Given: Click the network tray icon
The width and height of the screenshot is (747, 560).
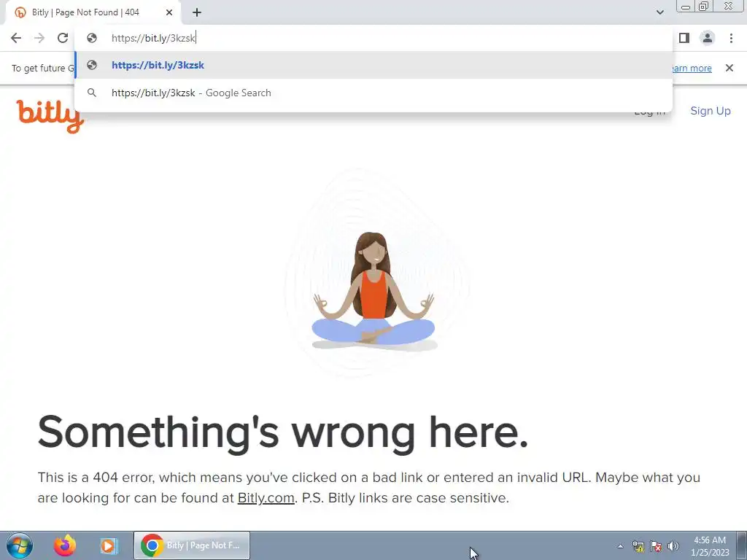Looking at the screenshot, I should 638,546.
